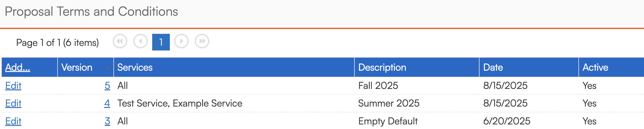Click the Test Service, Example Service cell
Image resolution: width=644 pixels, height=129 pixels.
pyautogui.click(x=180, y=103)
